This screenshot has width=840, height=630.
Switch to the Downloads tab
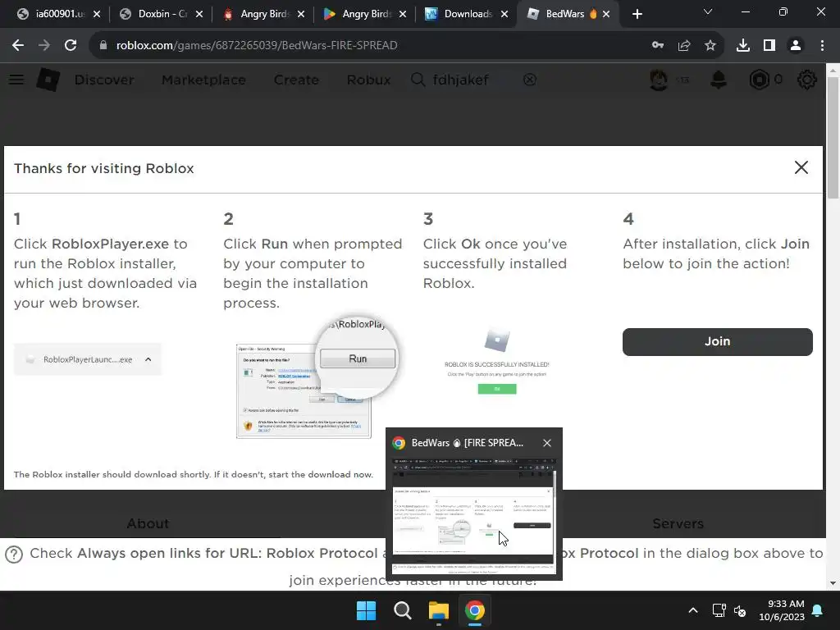467,14
